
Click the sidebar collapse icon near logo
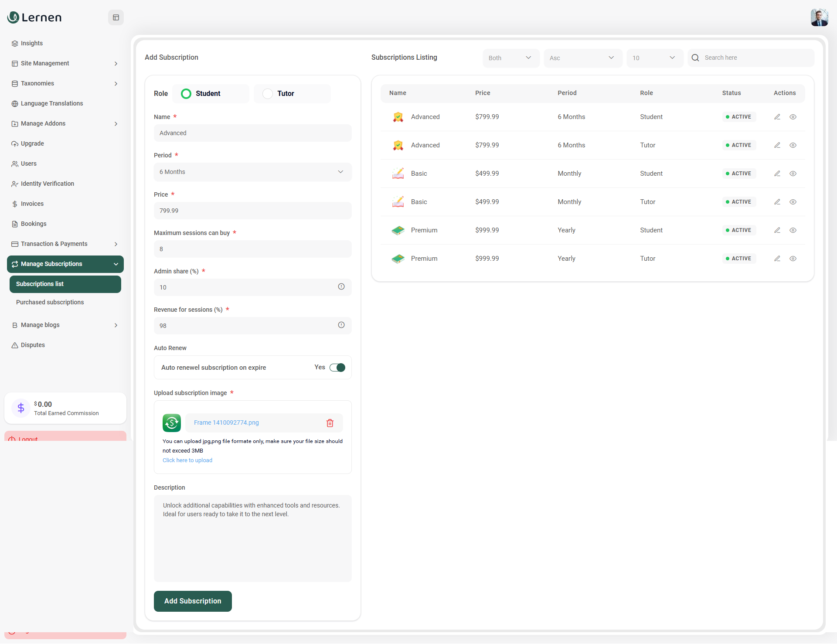click(x=116, y=17)
